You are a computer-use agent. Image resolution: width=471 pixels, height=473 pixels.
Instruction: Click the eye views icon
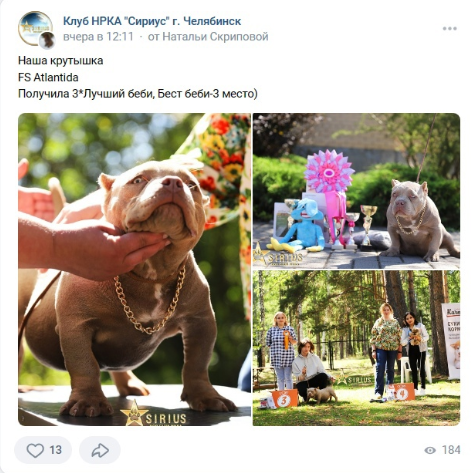pyautogui.click(x=430, y=450)
